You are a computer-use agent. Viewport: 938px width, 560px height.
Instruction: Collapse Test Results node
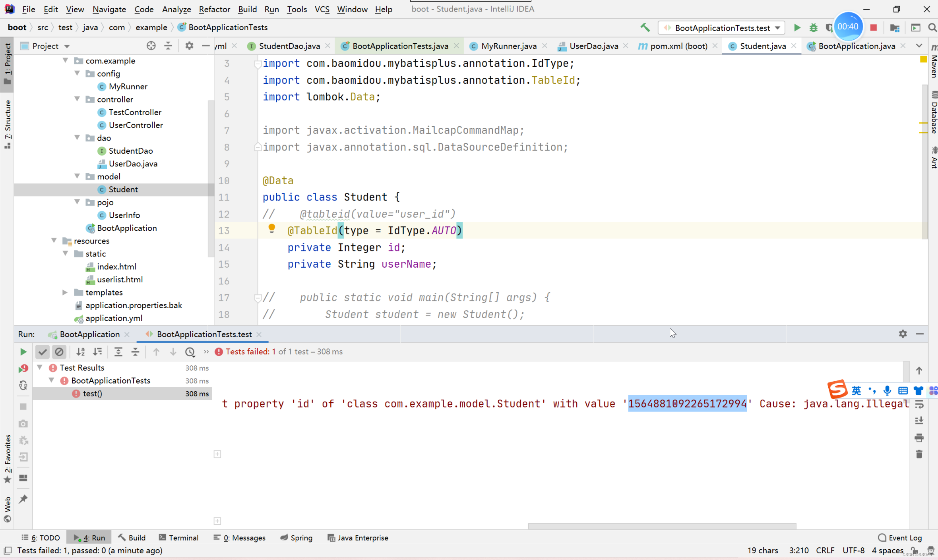point(40,367)
